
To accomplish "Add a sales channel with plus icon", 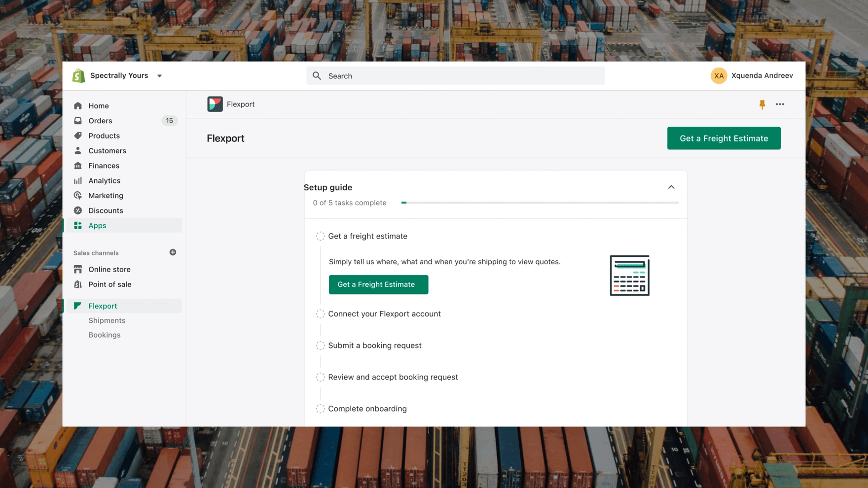I will coord(173,252).
